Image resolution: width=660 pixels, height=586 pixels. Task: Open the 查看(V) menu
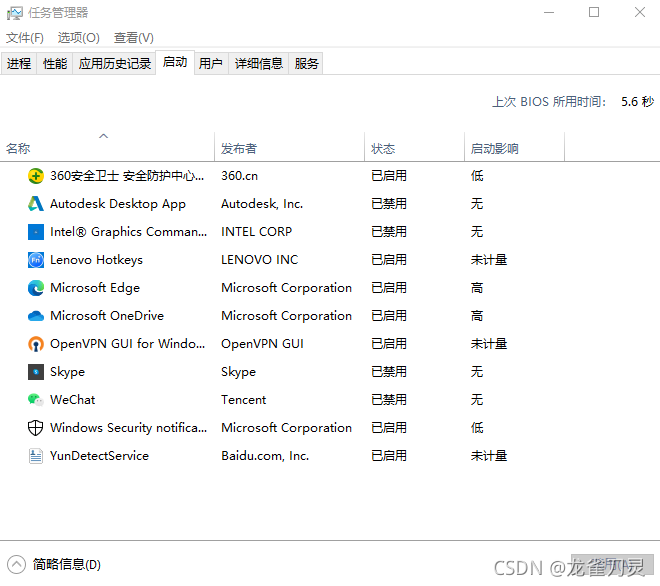134,38
